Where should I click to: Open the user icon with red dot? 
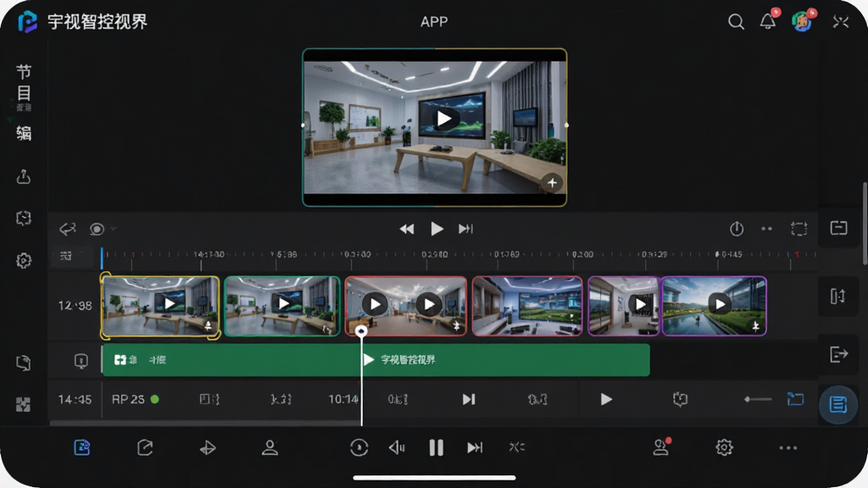tap(661, 446)
